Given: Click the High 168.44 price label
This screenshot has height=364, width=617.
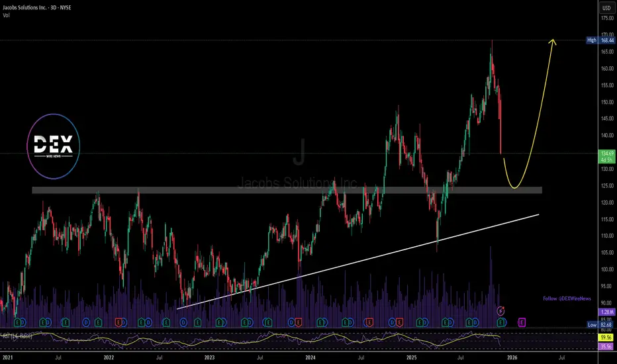Looking at the screenshot, I should 600,40.
